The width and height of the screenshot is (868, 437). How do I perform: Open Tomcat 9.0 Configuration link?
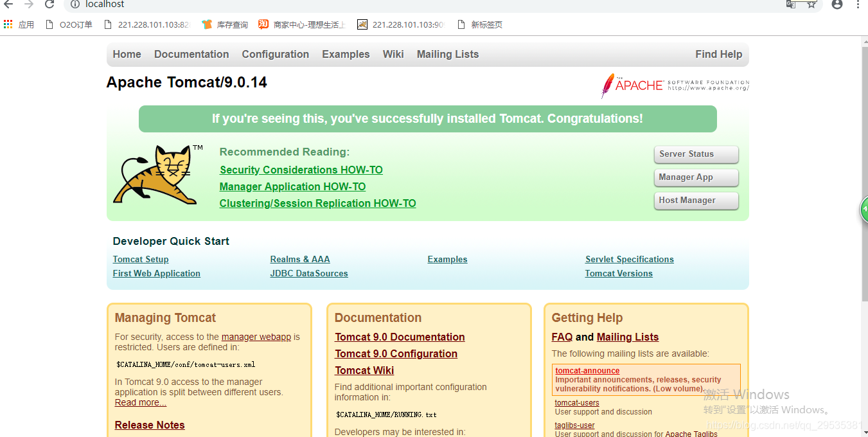pyautogui.click(x=396, y=354)
